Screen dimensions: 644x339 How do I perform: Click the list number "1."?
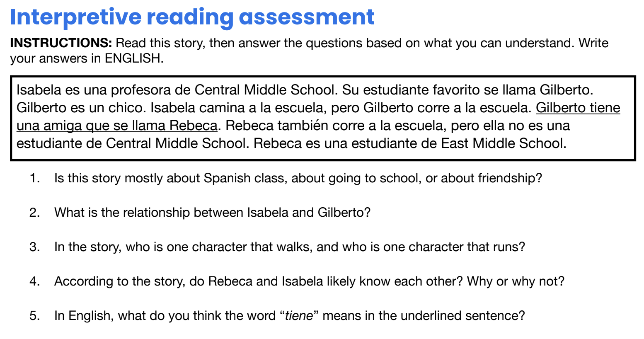pyautogui.click(x=35, y=178)
